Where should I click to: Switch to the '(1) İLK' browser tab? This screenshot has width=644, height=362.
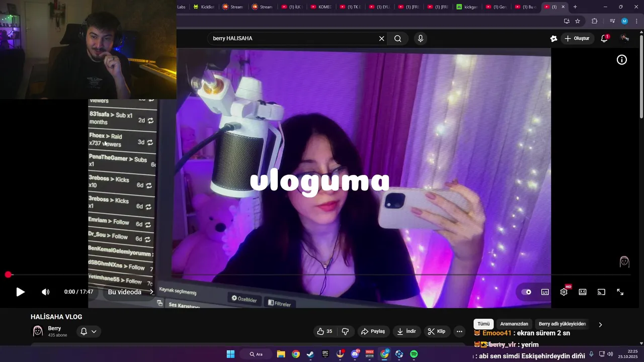tap(292, 7)
